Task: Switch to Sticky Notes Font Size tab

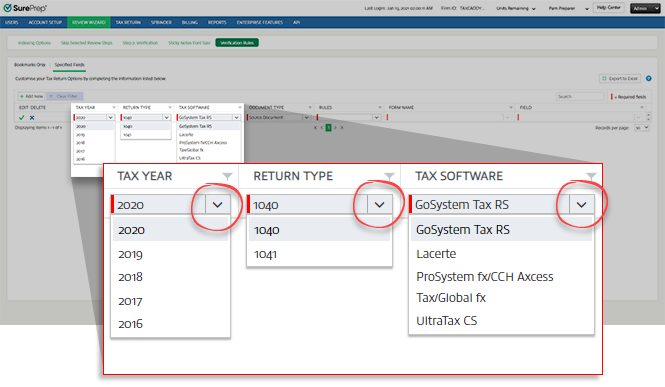Action: point(189,43)
